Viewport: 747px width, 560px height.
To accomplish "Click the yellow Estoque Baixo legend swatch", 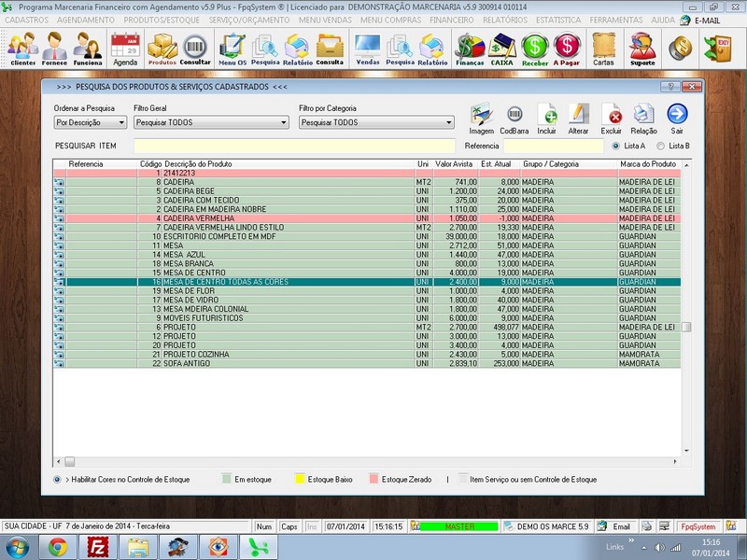I will point(301,480).
